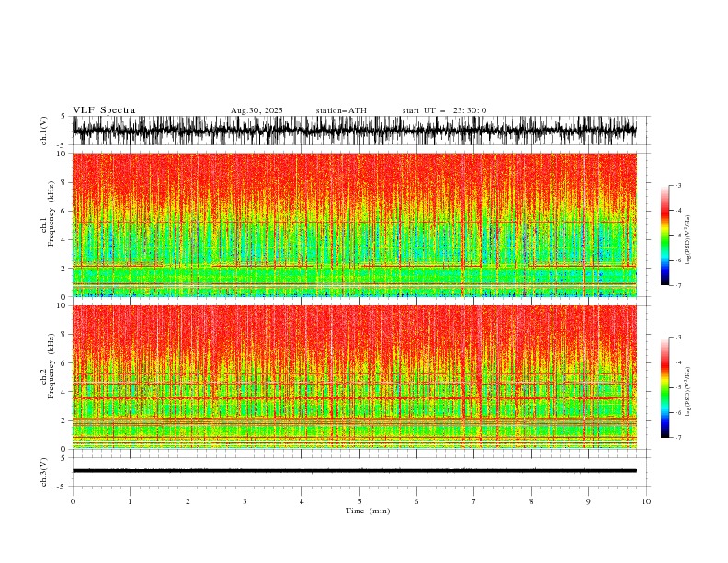Viewport: 728px width, 563px height.
Task: Click the lower color scale bar
Action: coord(665,387)
